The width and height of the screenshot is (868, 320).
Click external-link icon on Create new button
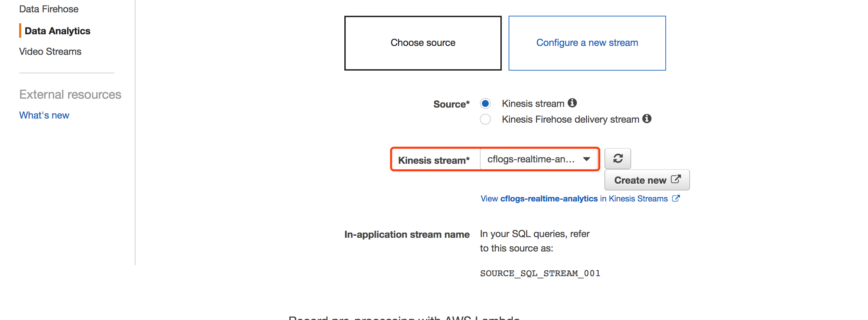[x=676, y=180]
